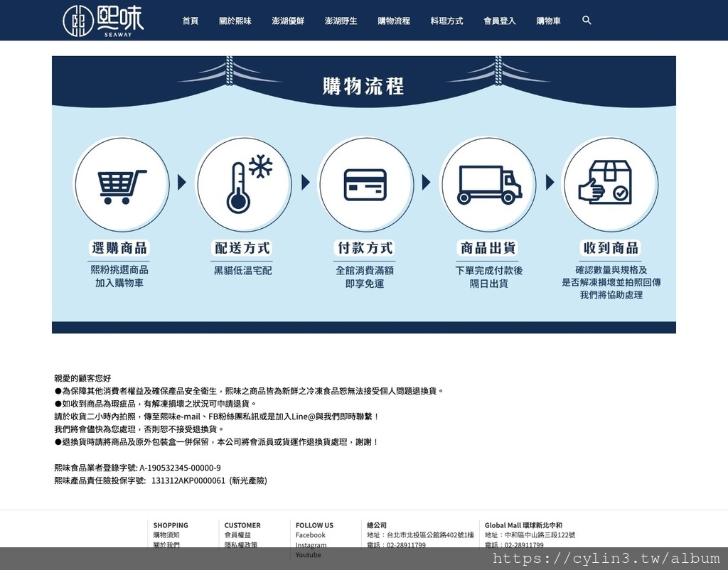728x570 pixels.
Task: Click CUSTOMER footer heading
Action: (x=242, y=525)
